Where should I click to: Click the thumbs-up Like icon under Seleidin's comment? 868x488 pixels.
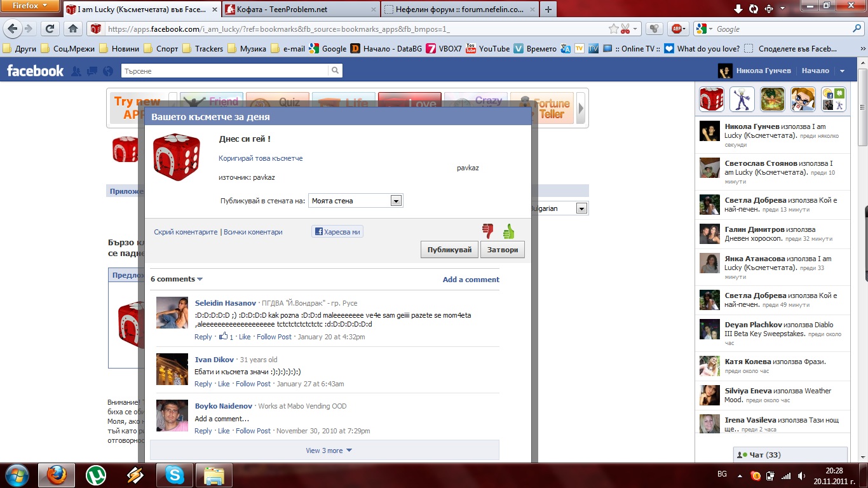point(223,336)
